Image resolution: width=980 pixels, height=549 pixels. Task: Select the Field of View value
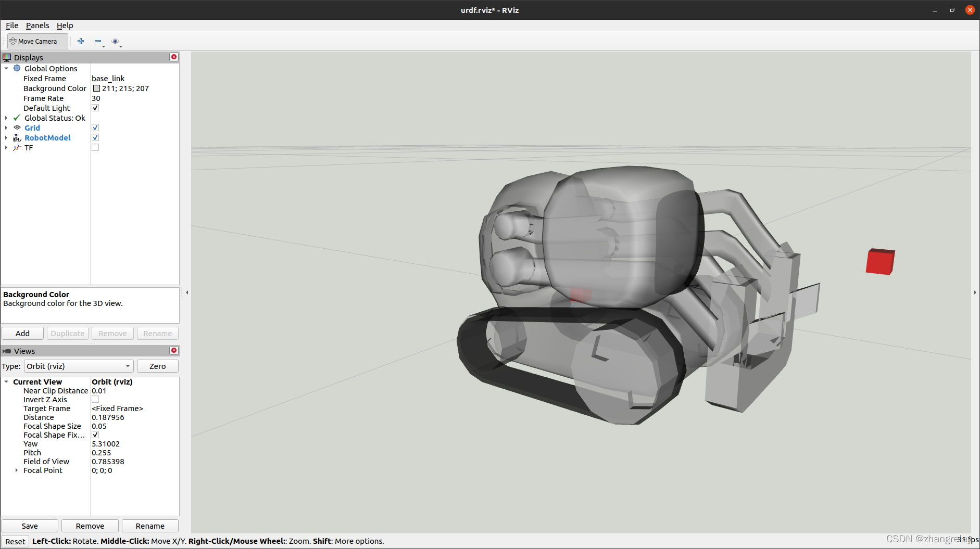(108, 461)
